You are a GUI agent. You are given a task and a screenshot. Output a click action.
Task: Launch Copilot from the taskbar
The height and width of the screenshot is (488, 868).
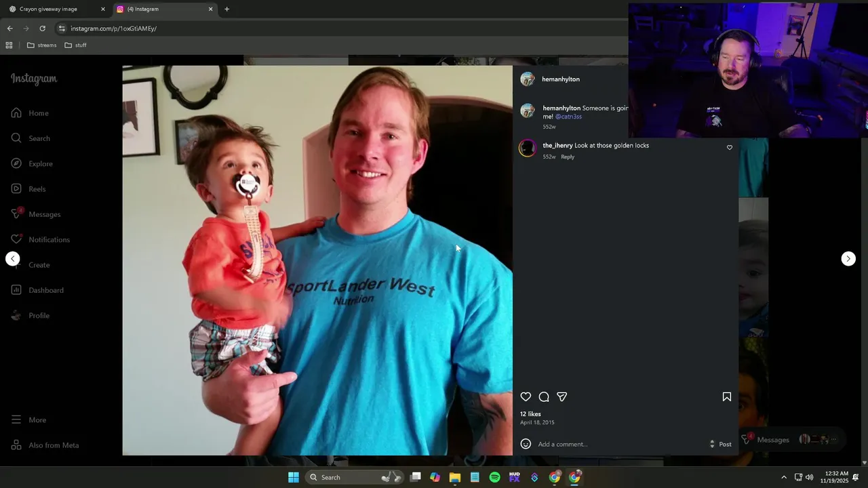pos(435,477)
